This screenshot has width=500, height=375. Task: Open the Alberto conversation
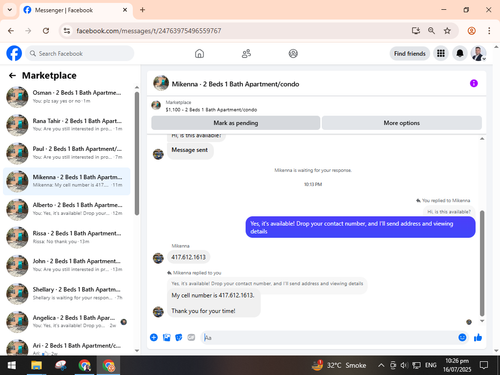[x=67, y=209]
